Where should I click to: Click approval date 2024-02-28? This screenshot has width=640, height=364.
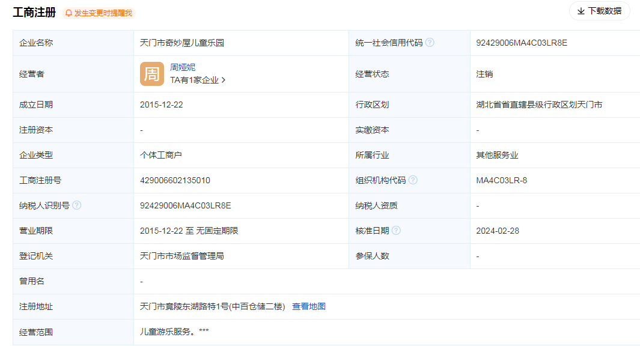tap(497, 231)
